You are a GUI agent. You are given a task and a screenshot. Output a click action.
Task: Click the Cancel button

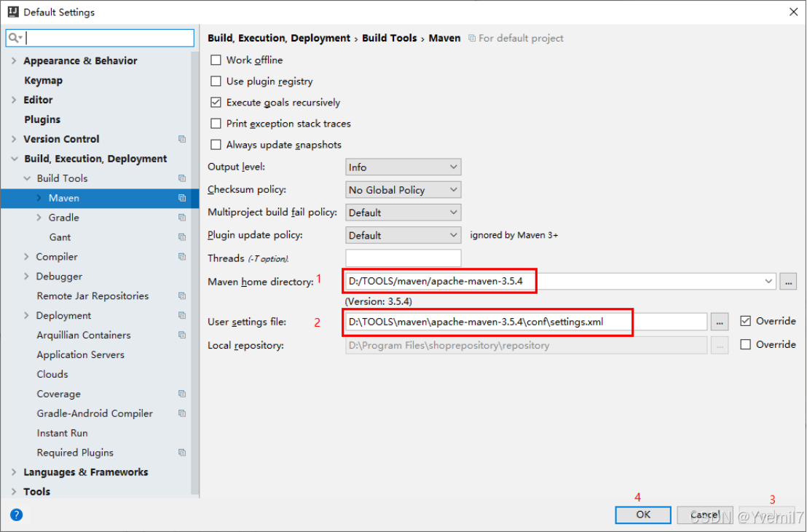[704, 515]
